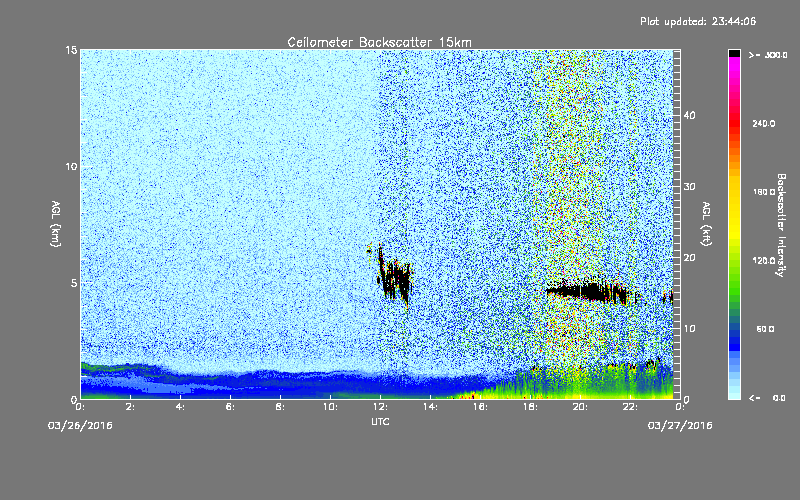
Task: Click the '22:' hour tick on time axis
Action: coord(630,407)
